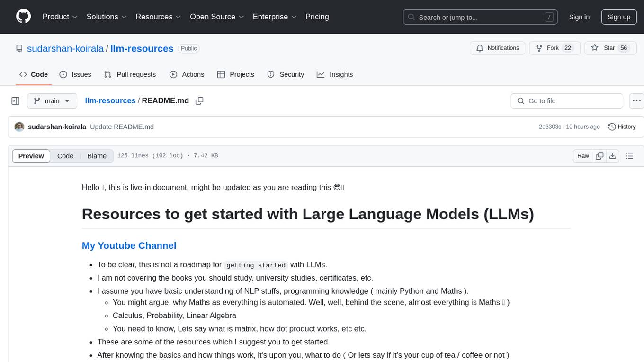
Task: Click the Sign in link
Action: [x=579, y=17]
